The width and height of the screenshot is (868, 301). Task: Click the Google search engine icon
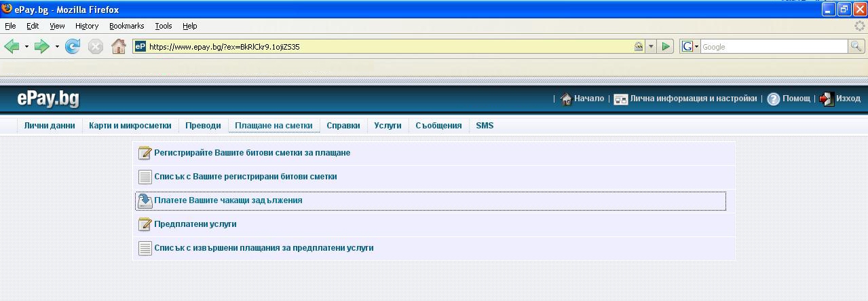(x=687, y=47)
